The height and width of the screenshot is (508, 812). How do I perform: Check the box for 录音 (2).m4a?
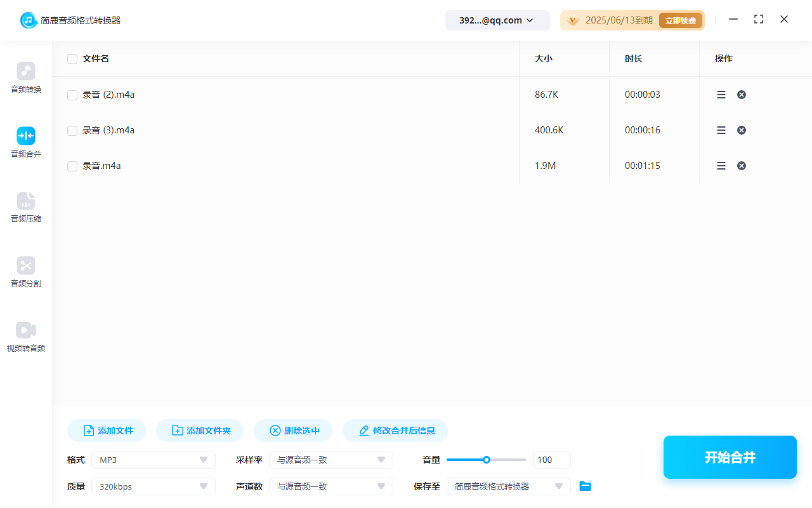[x=72, y=95]
